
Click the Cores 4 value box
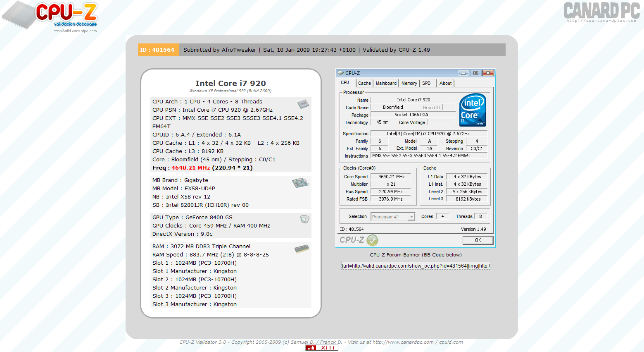(443, 216)
